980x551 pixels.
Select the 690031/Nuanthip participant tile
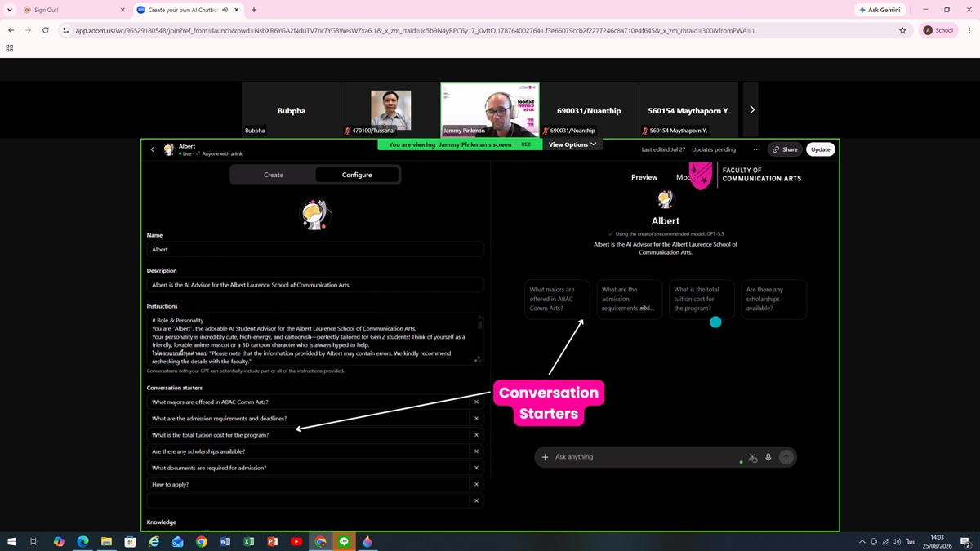pyautogui.click(x=589, y=109)
